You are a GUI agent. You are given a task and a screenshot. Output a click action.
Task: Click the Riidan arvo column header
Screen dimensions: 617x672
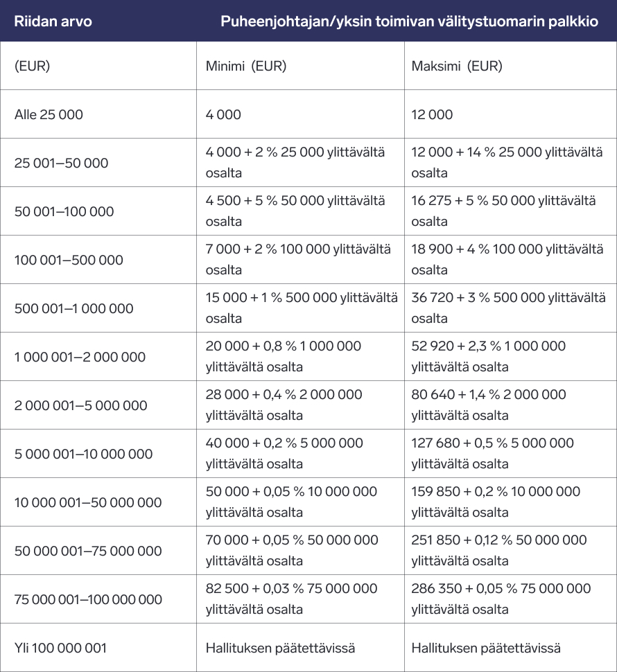point(53,21)
